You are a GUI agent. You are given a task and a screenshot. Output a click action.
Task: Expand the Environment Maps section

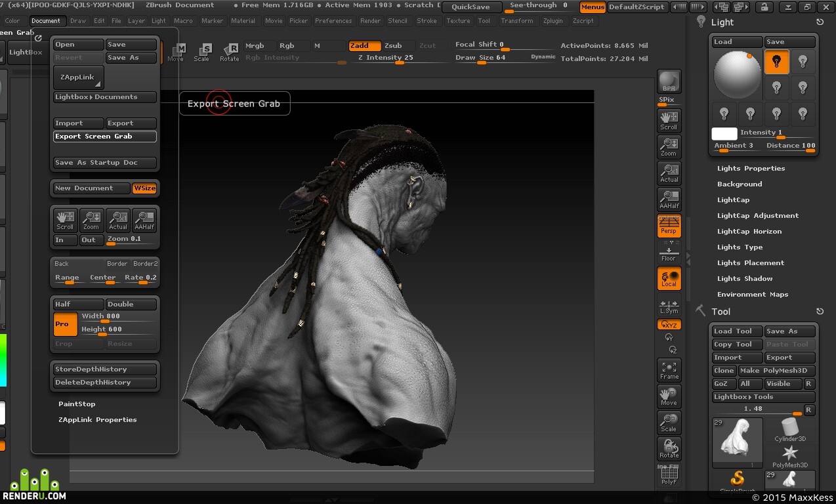pos(753,295)
